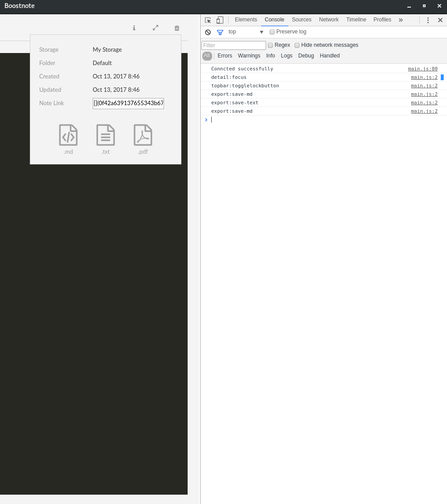
Task: Select the 'export:save-text' log entry
Action: pyautogui.click(x=234, y=103)
